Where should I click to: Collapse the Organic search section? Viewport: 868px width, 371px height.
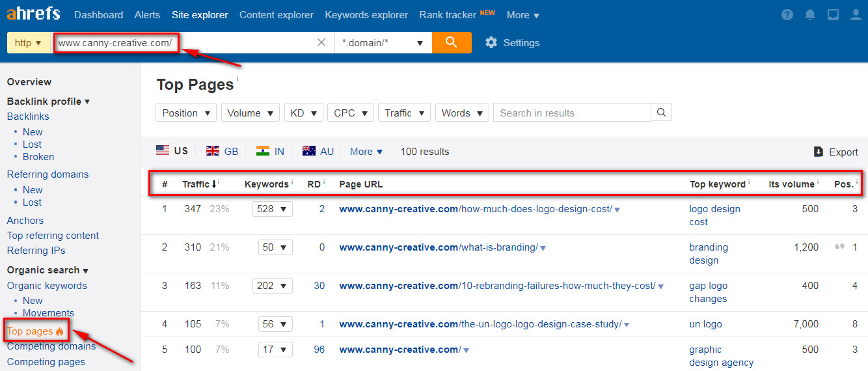coord(47,270)
